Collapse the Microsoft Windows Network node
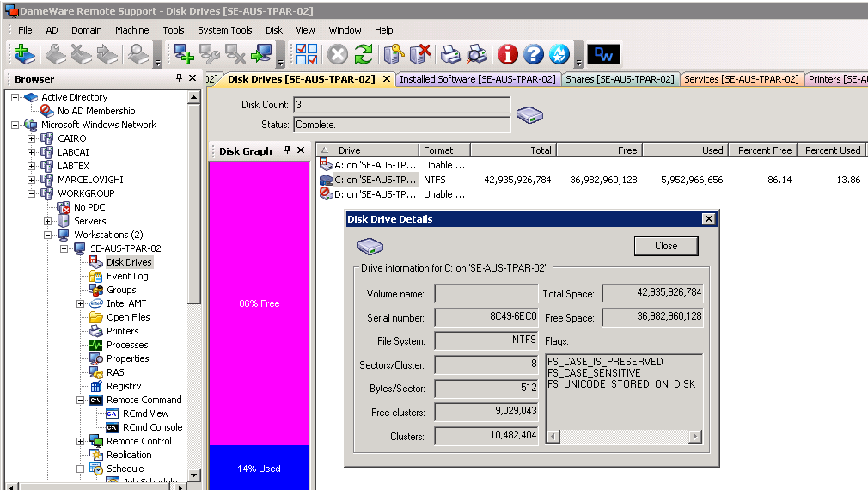Image resolution: width=868 pixels, height=490 pixels. click(x=15, y=126)
